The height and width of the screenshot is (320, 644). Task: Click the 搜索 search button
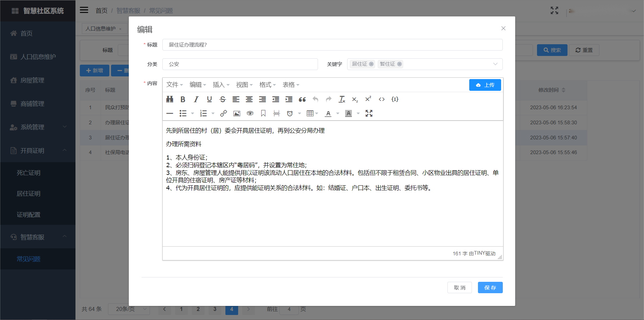click(552, 50)
